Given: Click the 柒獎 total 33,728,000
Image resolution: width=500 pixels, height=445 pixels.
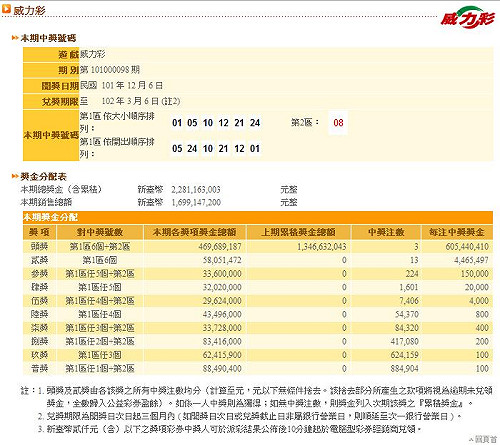Looking at the screenshot, I should (222, 328).
